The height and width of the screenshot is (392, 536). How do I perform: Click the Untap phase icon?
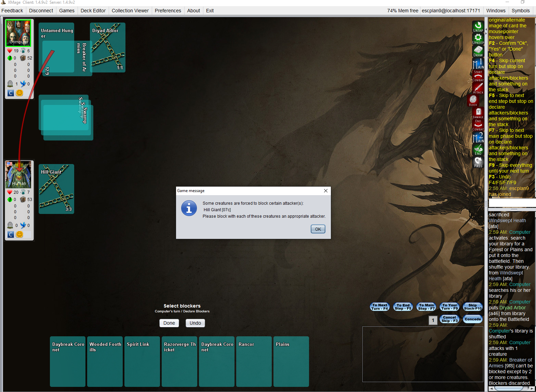pyautogui.click(x=478, y=27)
